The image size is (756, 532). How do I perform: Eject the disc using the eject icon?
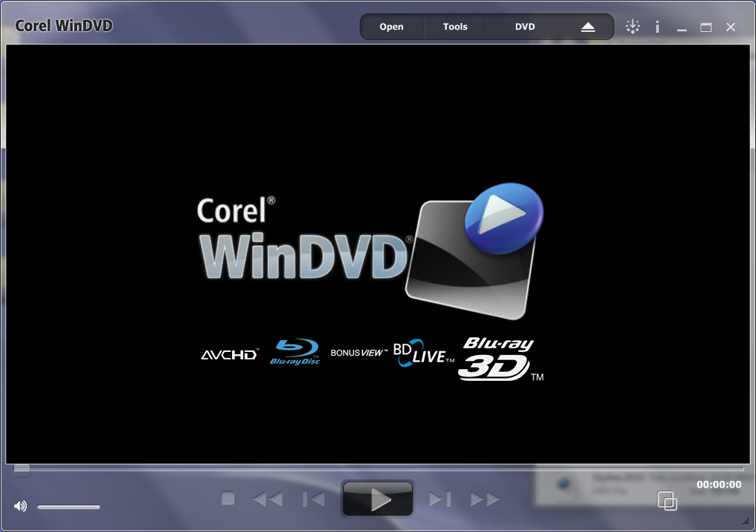coord(588,27)
